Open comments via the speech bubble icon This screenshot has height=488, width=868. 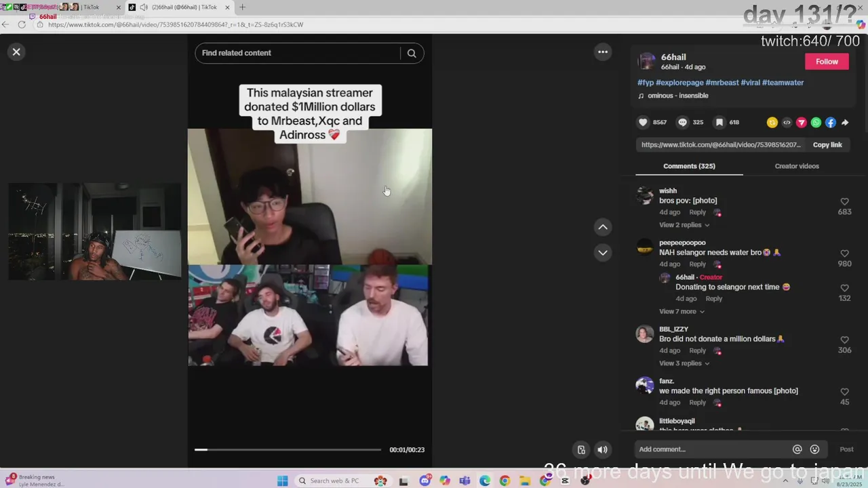coord(683,123)
